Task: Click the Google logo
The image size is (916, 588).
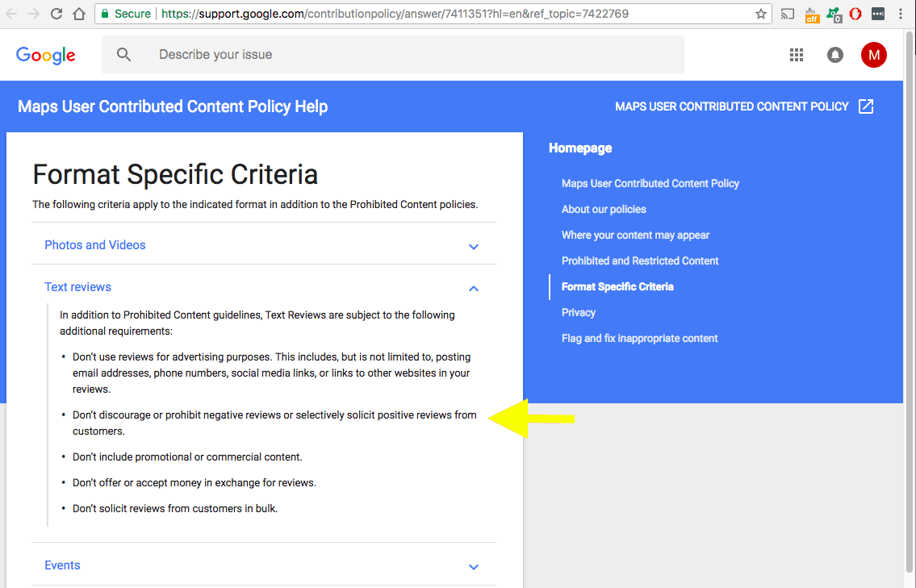Action: [46, 55]
